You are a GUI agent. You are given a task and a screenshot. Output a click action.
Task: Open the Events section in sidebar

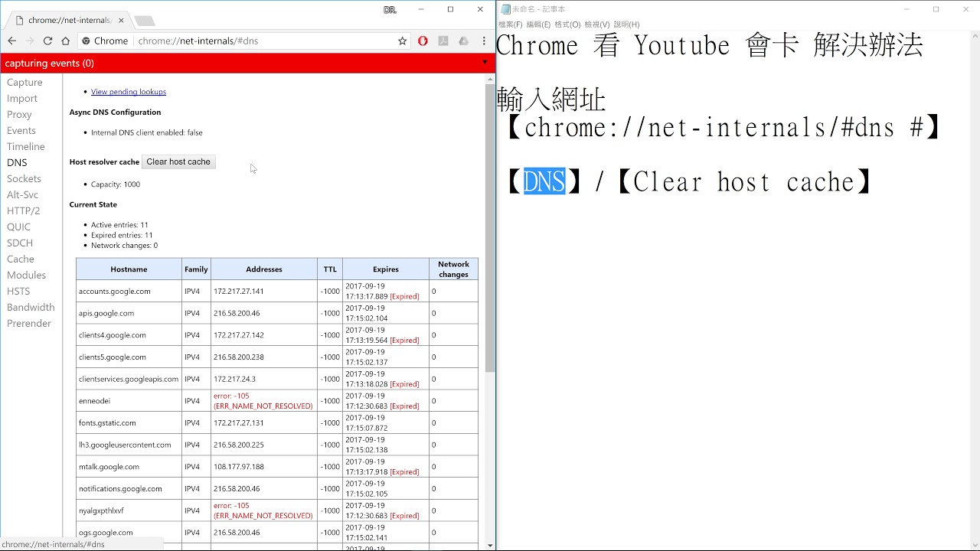coord(21,130)
